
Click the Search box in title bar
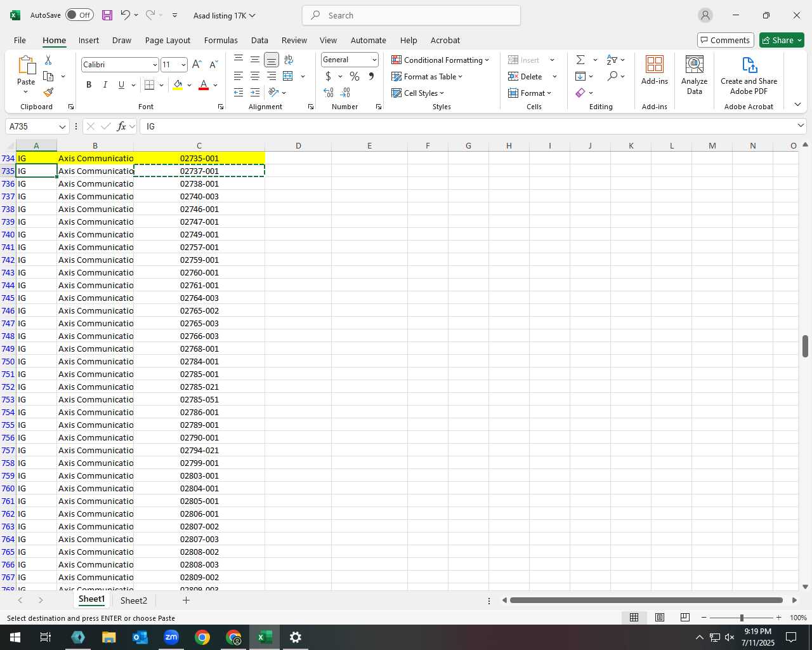411,15
